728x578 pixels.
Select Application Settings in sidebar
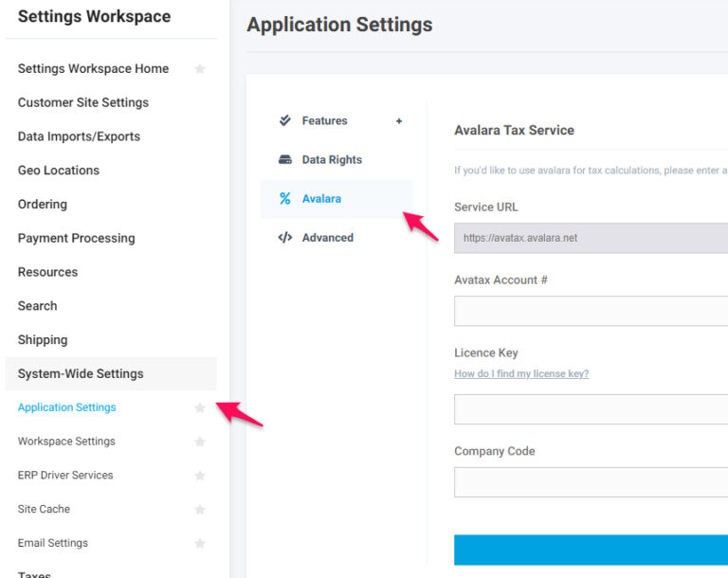(67, 407)
